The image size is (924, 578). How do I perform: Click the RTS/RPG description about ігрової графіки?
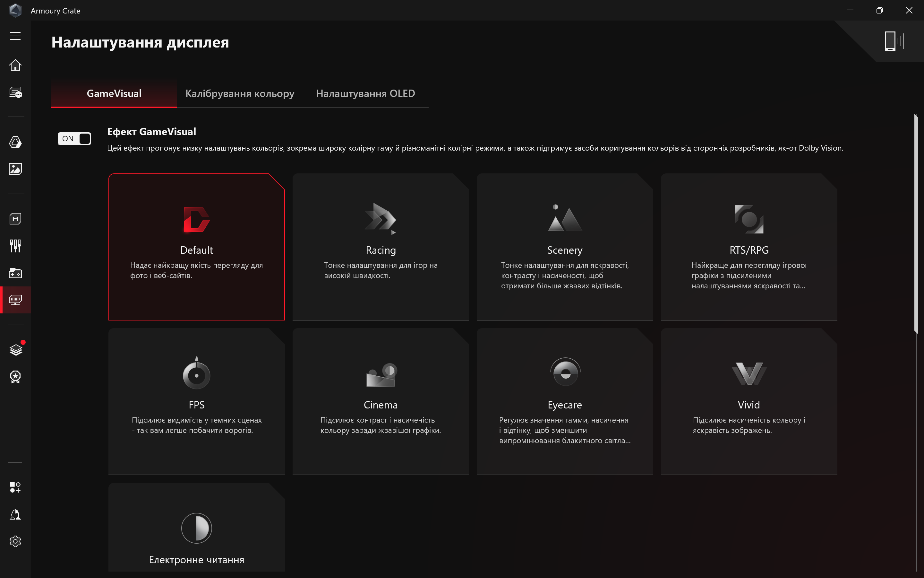[x=749, y=275]
